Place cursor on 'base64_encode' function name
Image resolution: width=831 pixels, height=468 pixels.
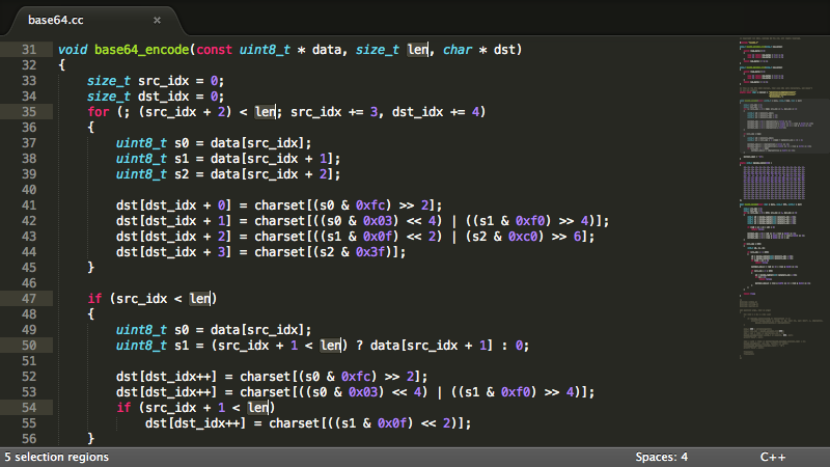point(142,50)
